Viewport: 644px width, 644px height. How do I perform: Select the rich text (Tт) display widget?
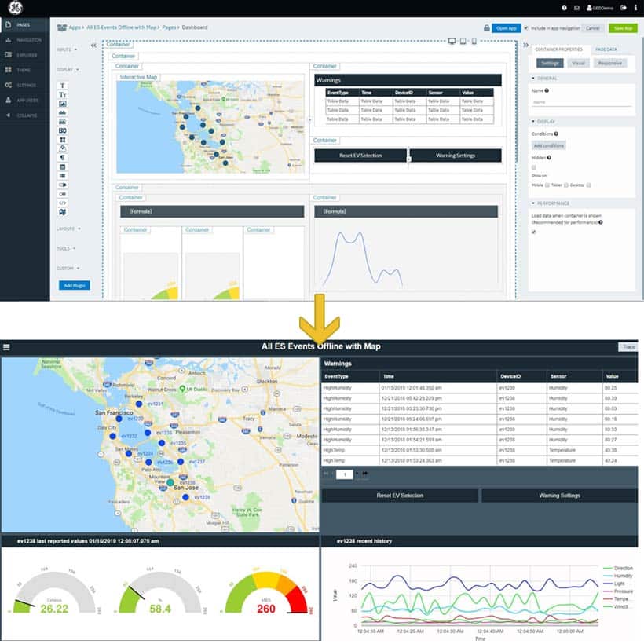click(x=62, y=95)
